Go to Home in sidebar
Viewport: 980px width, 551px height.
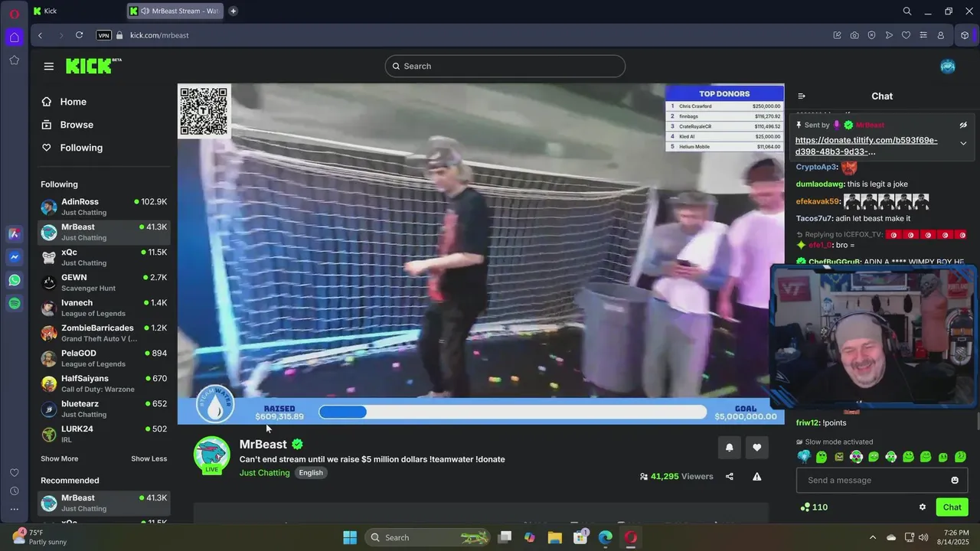coord(65,102)
